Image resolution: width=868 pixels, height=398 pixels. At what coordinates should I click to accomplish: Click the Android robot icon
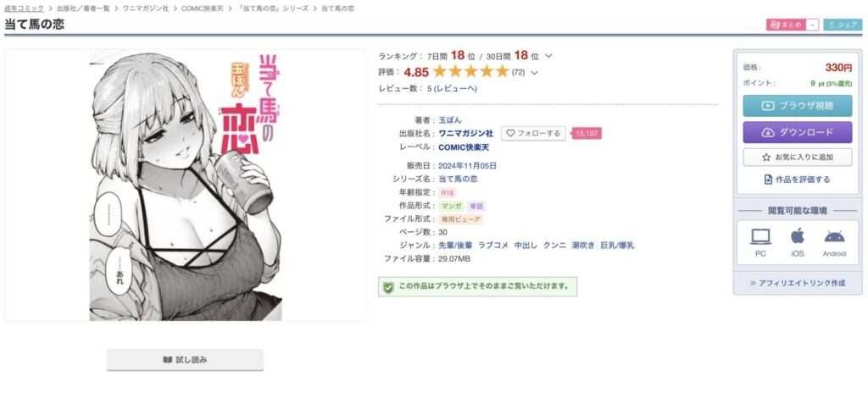click(834, 236)
